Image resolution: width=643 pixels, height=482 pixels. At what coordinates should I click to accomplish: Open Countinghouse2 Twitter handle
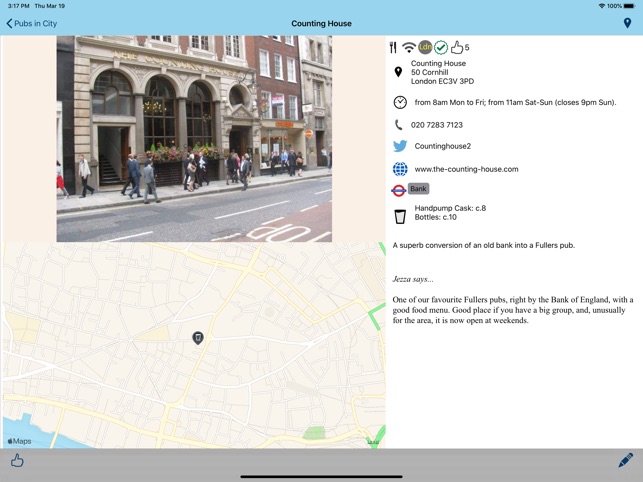443,146
